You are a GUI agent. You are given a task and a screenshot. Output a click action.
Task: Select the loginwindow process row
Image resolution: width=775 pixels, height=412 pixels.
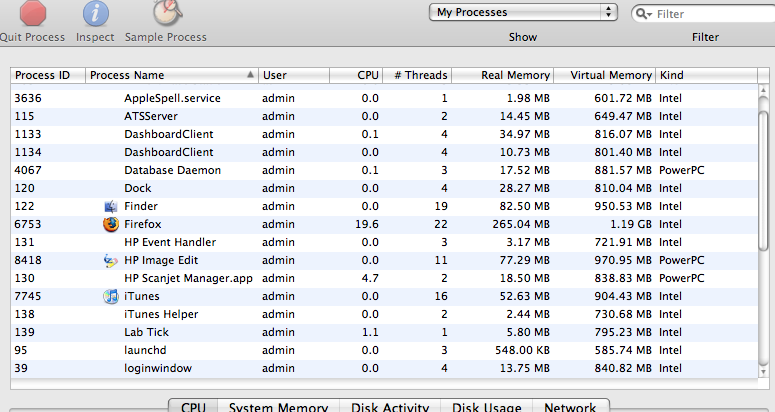tap(384, 369)
